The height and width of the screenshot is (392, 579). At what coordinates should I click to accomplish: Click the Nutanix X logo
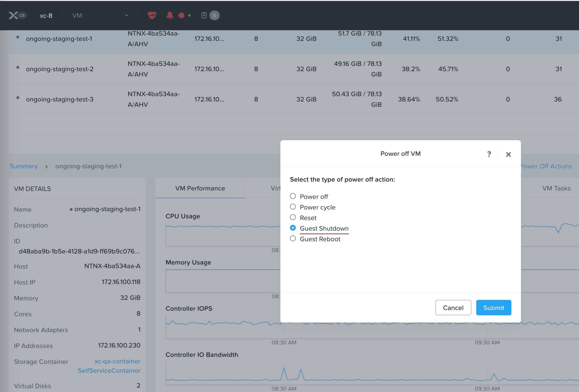pos(14,15)
